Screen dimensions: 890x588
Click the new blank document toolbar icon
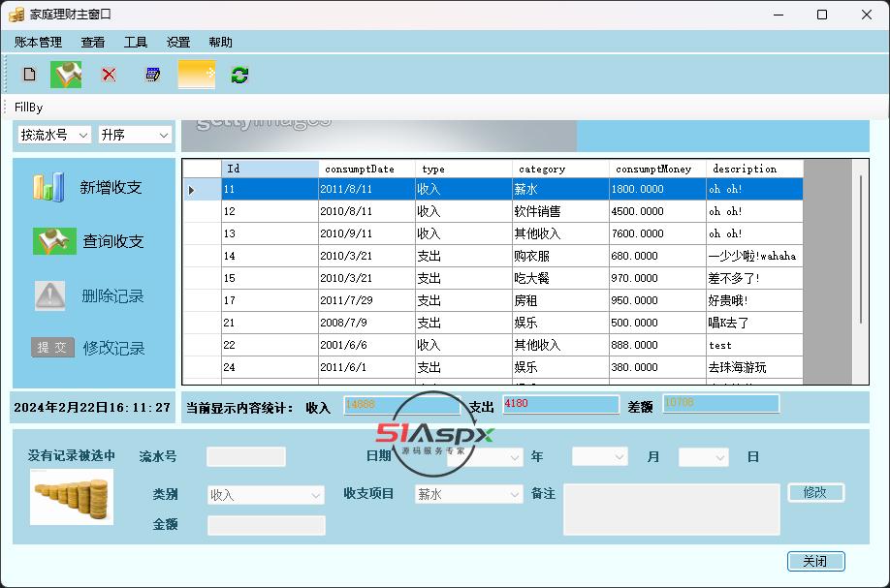click(29, 75)
